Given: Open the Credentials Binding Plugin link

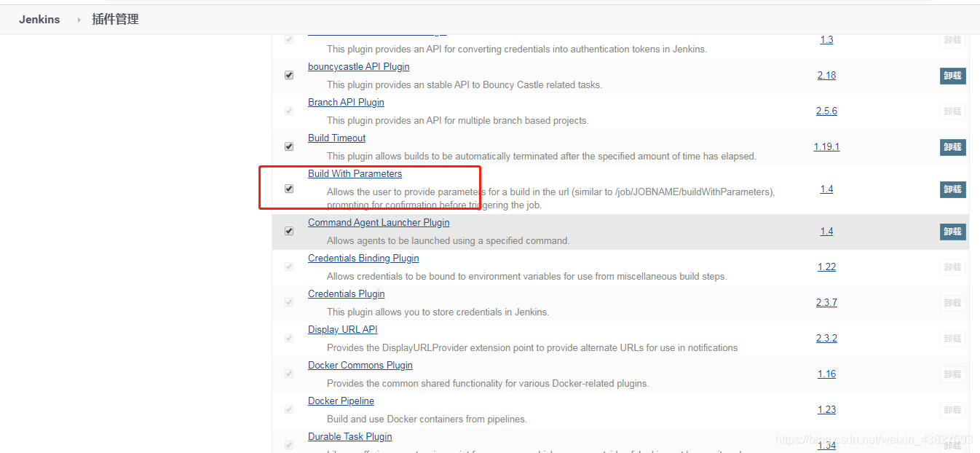Looking at the screenshot, I should coord(363,258).
